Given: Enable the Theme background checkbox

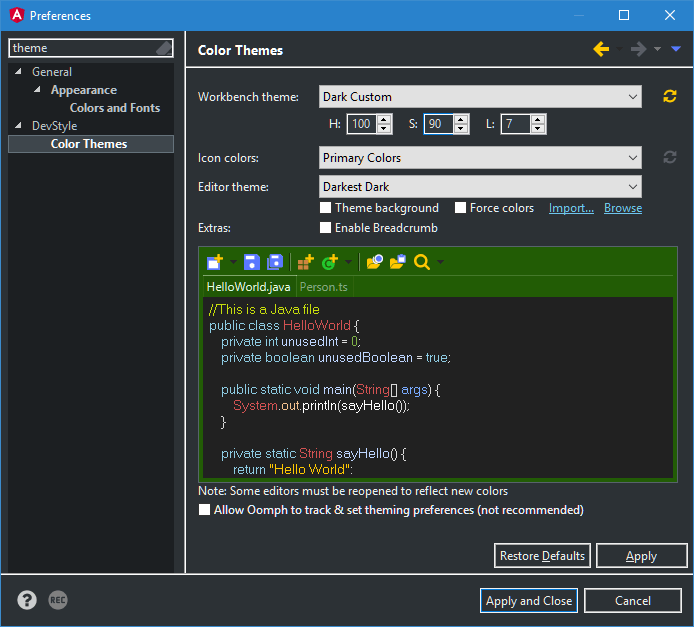Looking at the screenshot, I should click(326, 208).
